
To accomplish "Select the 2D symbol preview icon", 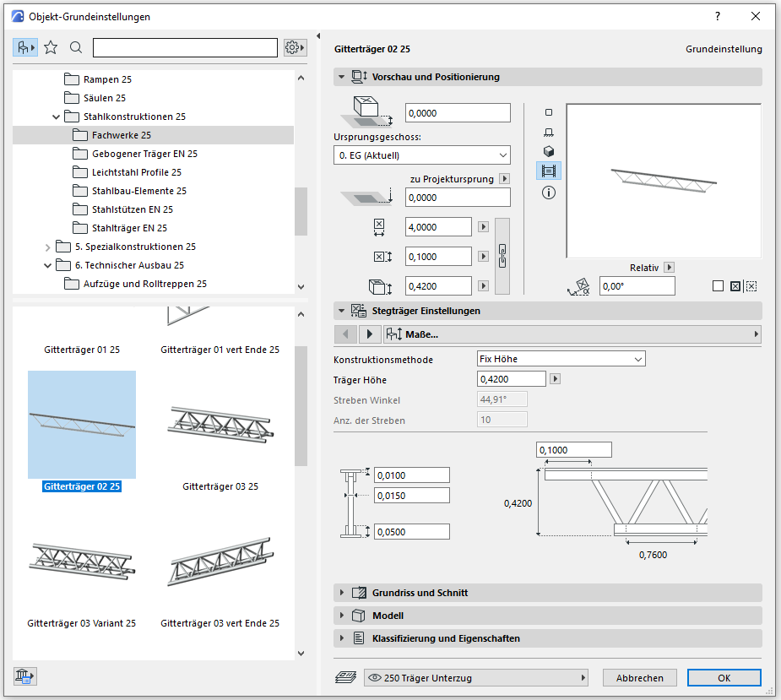I will click(x=549, y=112).
